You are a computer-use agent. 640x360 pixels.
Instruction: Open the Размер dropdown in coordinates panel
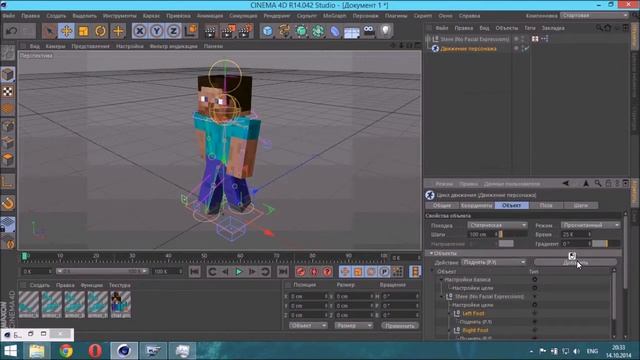pyautogui.click(x=353, y=325)
